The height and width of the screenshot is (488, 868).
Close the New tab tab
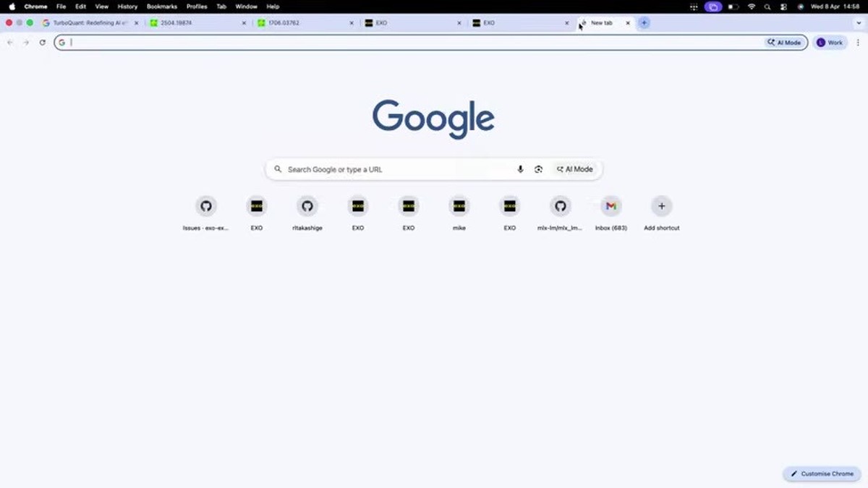tap(628, 23)
